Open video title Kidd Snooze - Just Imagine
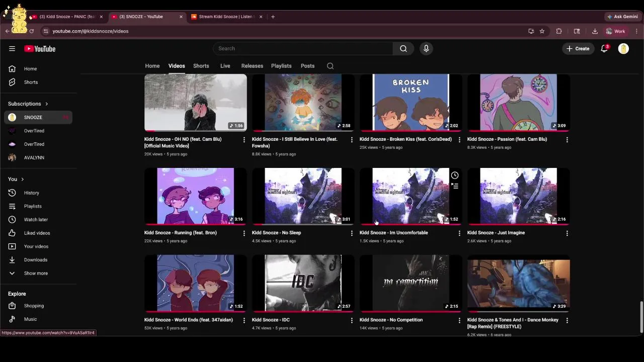Viewport: 644px width, 362px height. (496, 233)
